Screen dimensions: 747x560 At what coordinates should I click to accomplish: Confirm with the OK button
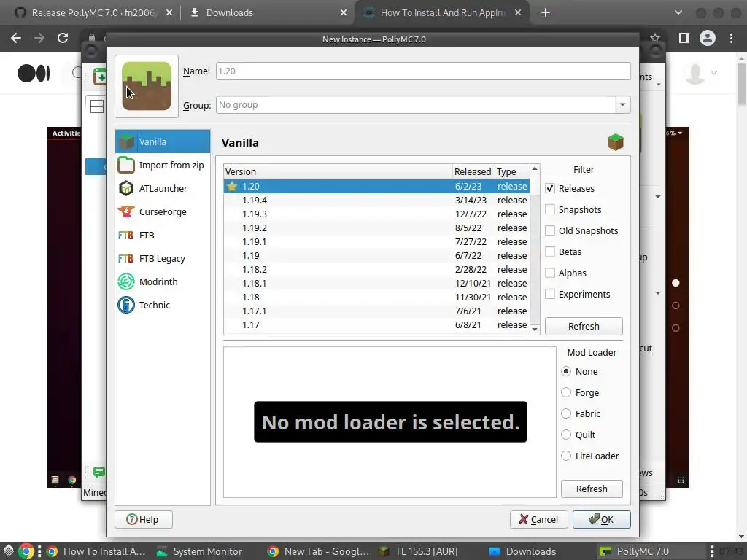tap(602, 519)
